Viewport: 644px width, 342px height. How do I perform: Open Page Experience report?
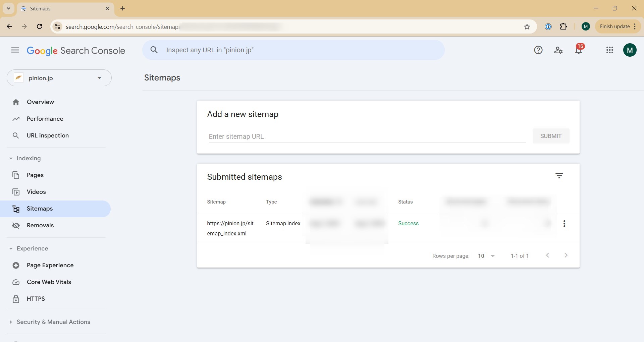pyautogui.click(x=50, y=265)
